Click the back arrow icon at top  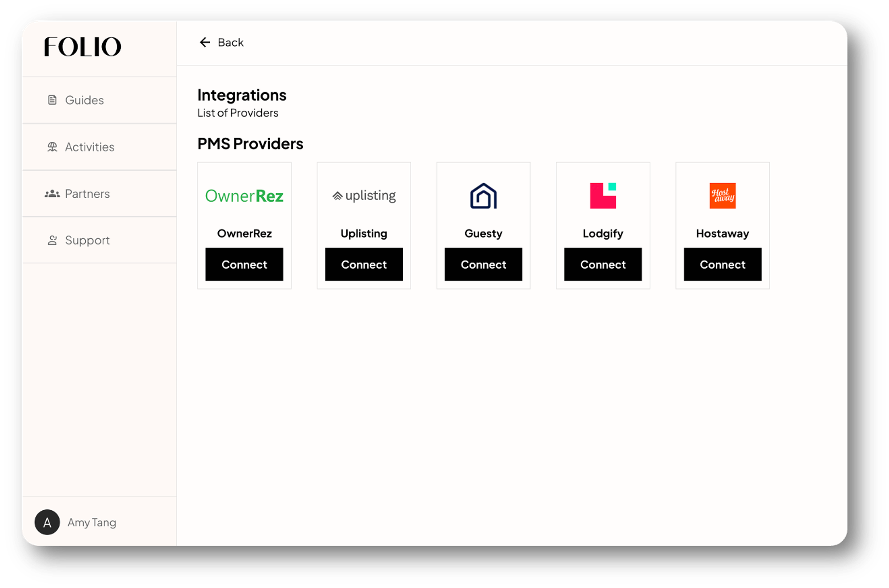204,42
